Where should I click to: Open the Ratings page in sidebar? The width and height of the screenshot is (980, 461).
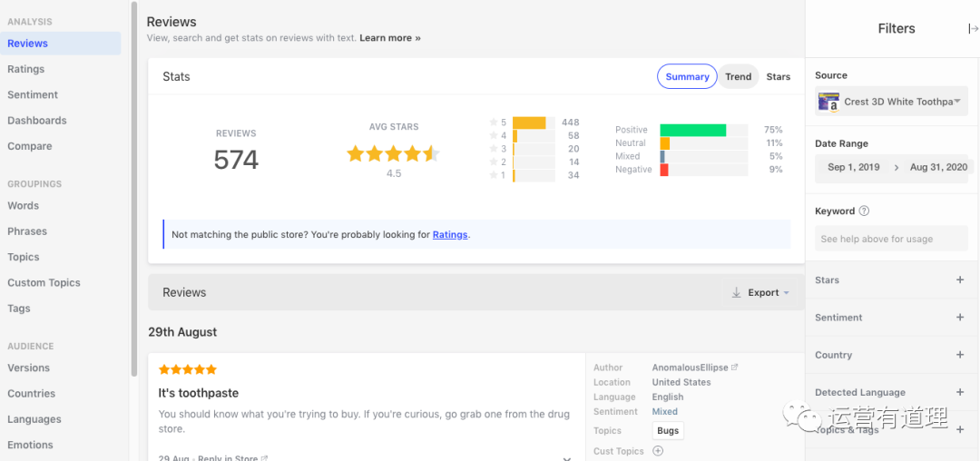coord(25,69)
